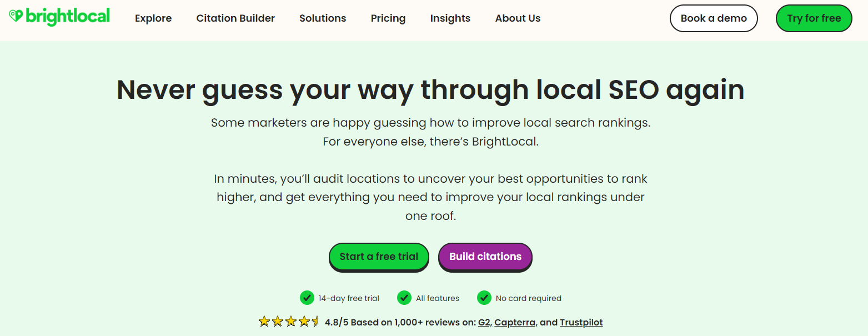Click the "All features" text
The width and height of the screenshot is (868, 336).
[438, 299]
